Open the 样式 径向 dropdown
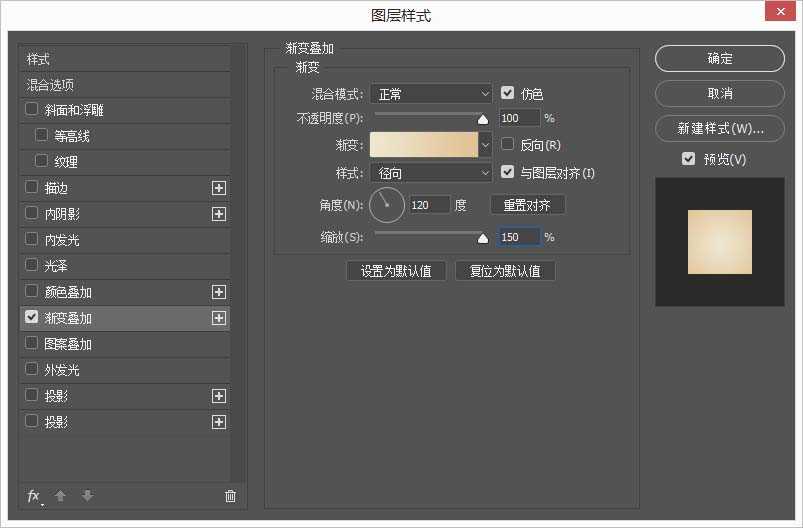 pyautogui.click(x=430, y=173)
